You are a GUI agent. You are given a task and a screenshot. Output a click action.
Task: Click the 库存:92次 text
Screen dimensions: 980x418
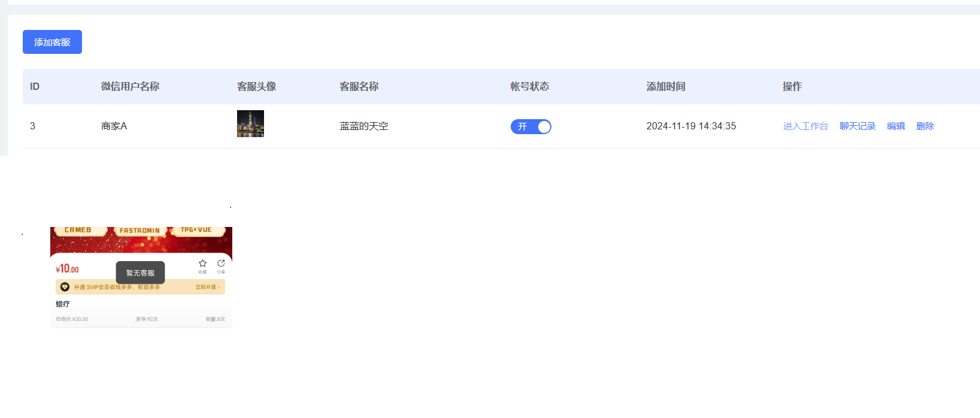coord(147,319)
